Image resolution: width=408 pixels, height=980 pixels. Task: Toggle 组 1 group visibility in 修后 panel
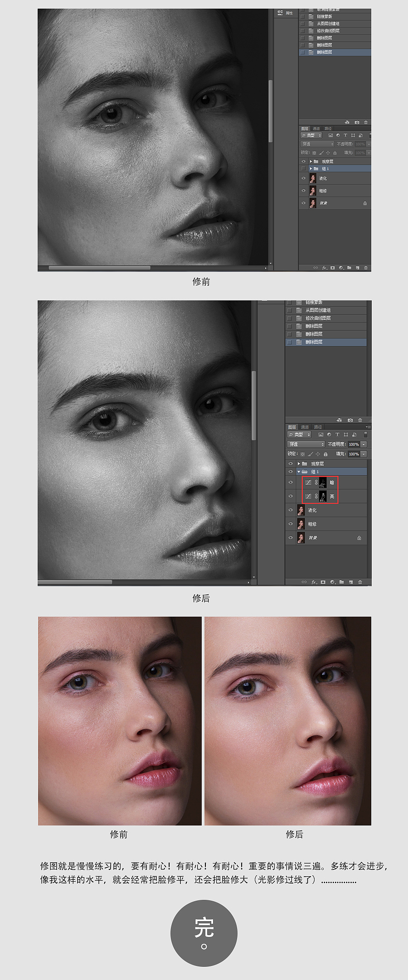291,472
